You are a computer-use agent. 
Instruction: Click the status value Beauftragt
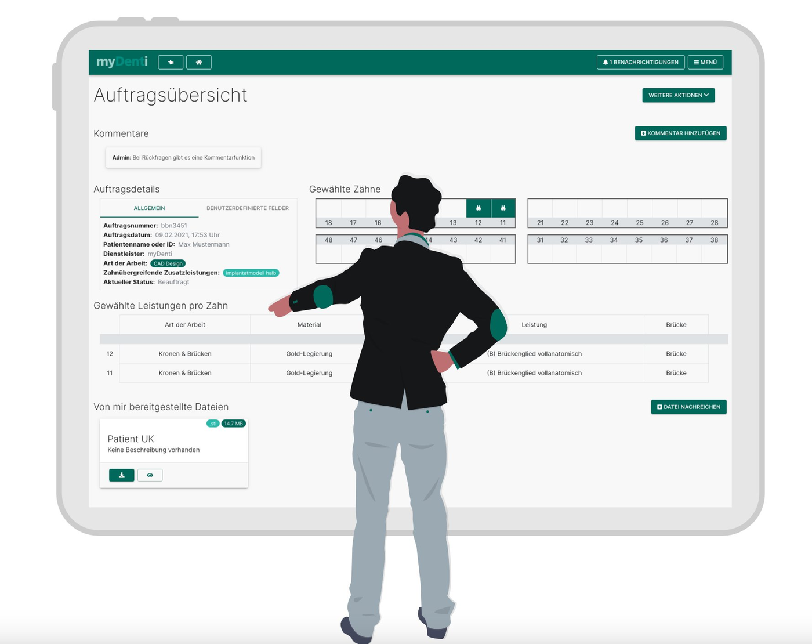point(173,282)
